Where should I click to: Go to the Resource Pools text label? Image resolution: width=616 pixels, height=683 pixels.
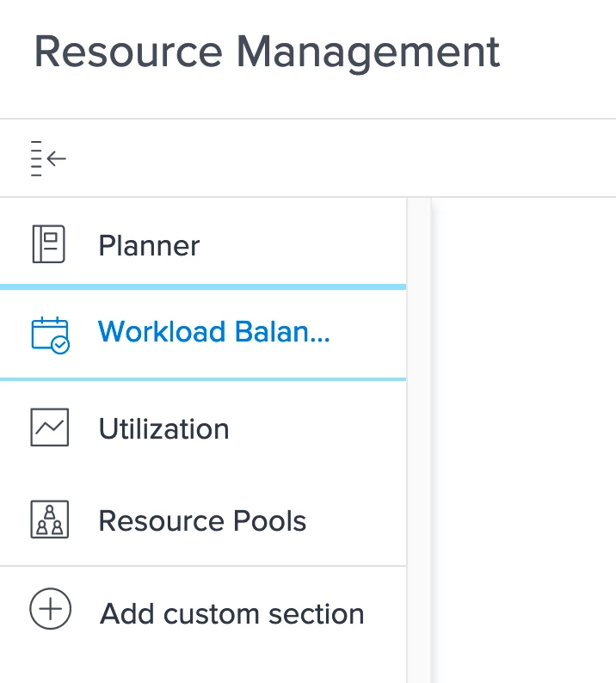[x=202, y=521]
